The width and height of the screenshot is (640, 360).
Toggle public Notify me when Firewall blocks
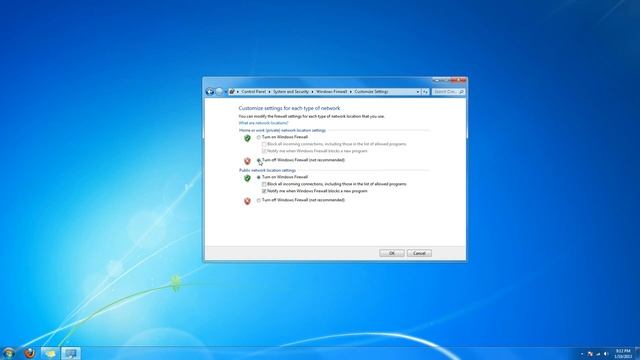pos(264,191)
